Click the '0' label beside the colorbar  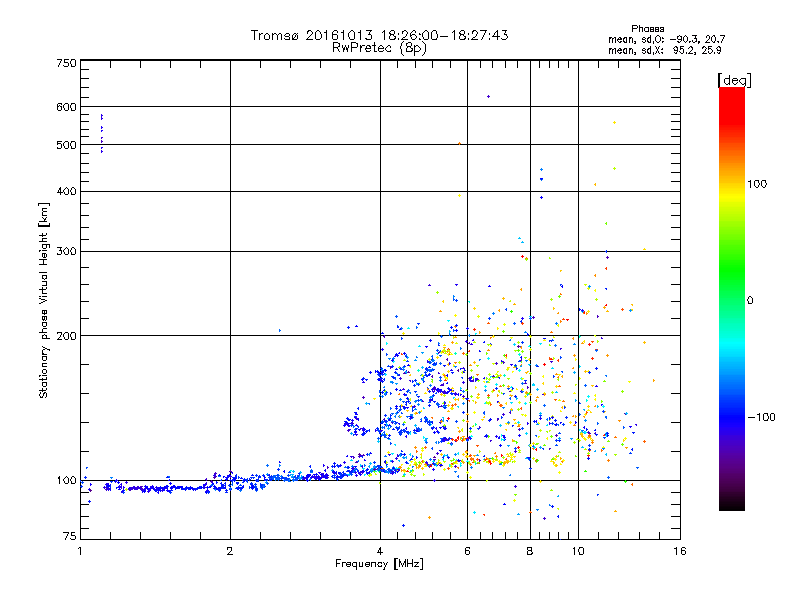(750, 301)
